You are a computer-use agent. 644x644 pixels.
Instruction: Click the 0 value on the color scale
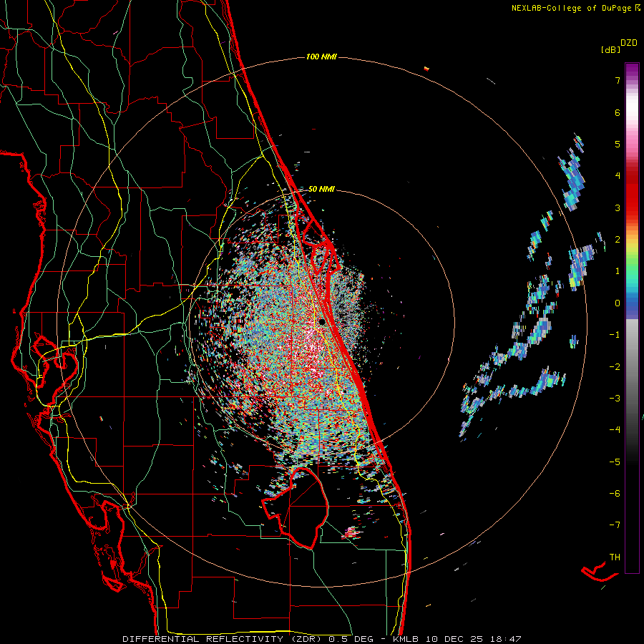pyautogui.click(x=618, y=303)
